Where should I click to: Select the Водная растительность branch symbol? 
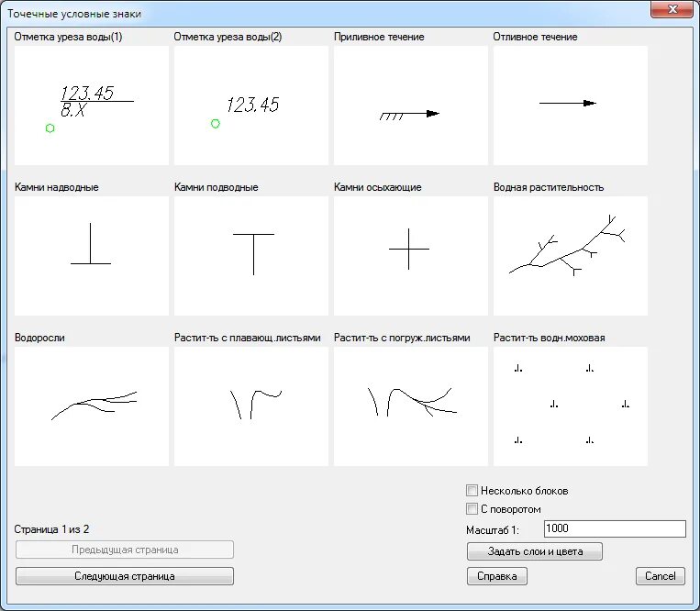click(571, 256)
